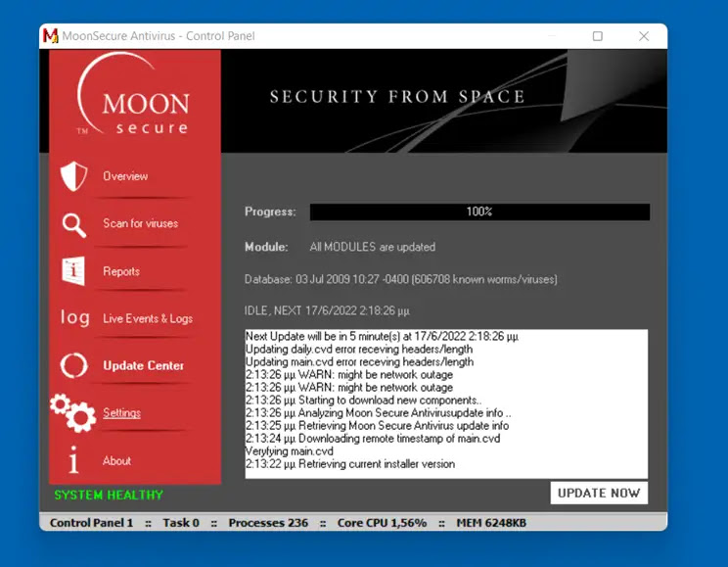Click 'SECURITY FROM SPACE' banner text
Viewport: 728px width, 567px height.
point(397,97)
